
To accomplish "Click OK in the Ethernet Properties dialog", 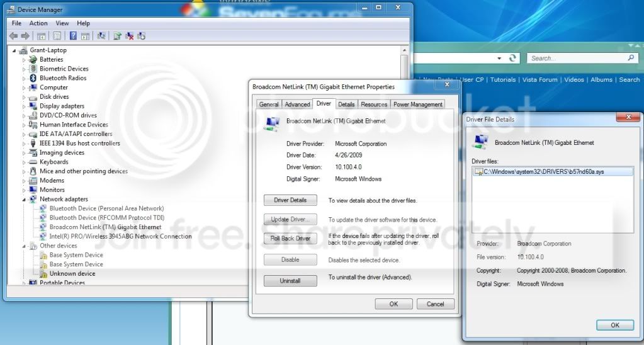I will click(393, 304).
